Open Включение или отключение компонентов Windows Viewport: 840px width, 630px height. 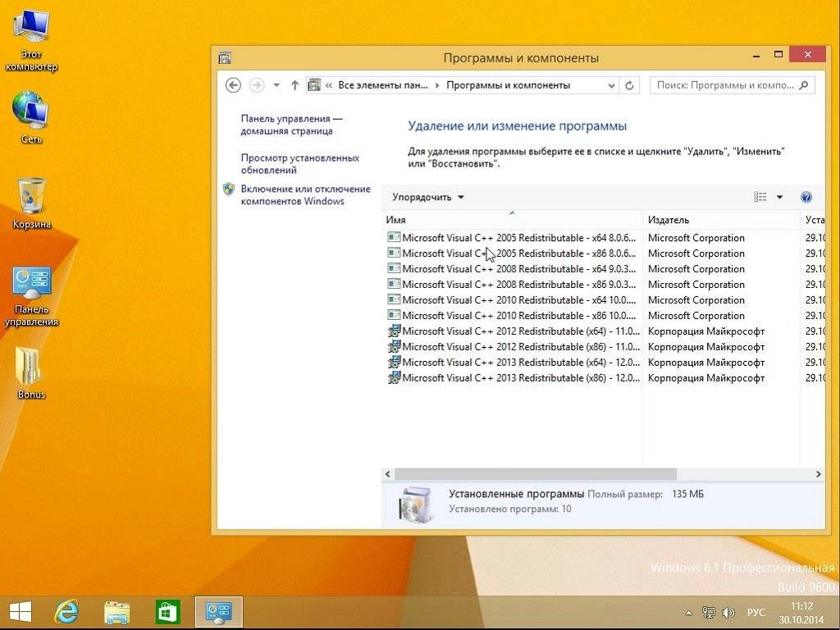(x=305, y=195)
